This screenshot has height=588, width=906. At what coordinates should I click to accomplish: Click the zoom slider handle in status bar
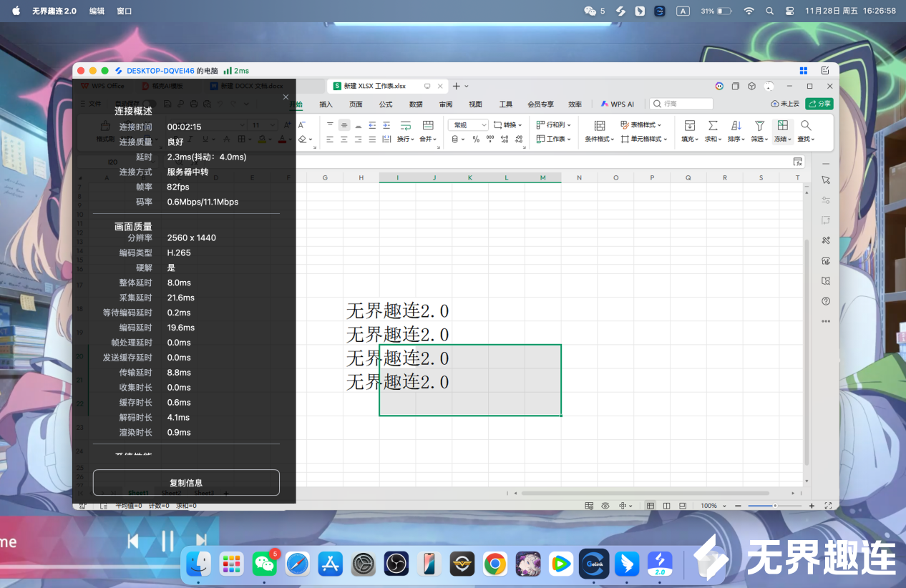pyautogui.click(x=774, y=506)
